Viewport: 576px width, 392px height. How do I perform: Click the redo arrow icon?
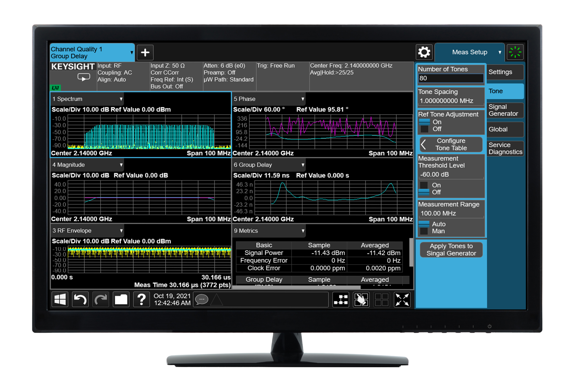pos(101,300)
